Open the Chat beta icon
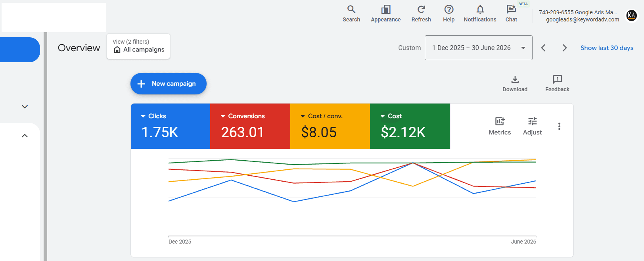Screen dimensions: 644x261 click(511, 9)
